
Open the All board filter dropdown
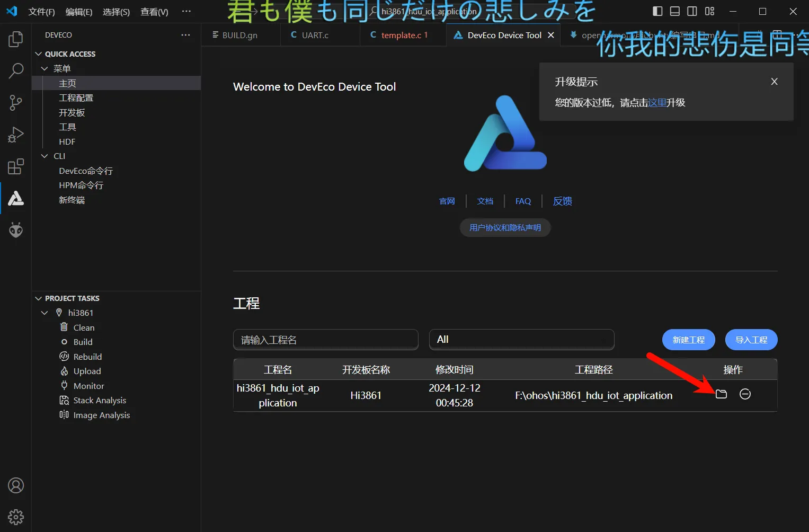pos(521,340)
